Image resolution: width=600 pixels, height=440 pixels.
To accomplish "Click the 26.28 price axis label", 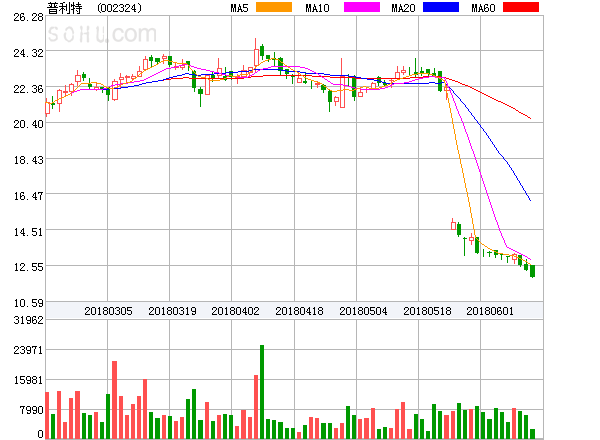I will [28, 17].
